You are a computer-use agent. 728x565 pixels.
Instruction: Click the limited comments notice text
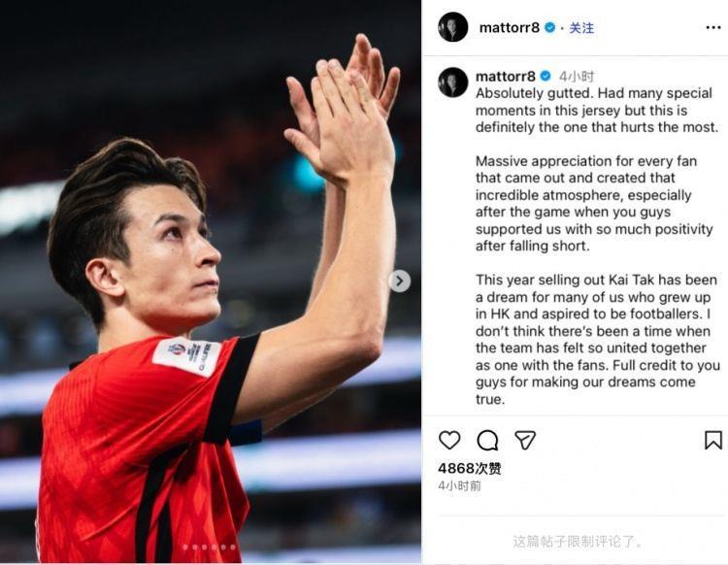(578, 542)
